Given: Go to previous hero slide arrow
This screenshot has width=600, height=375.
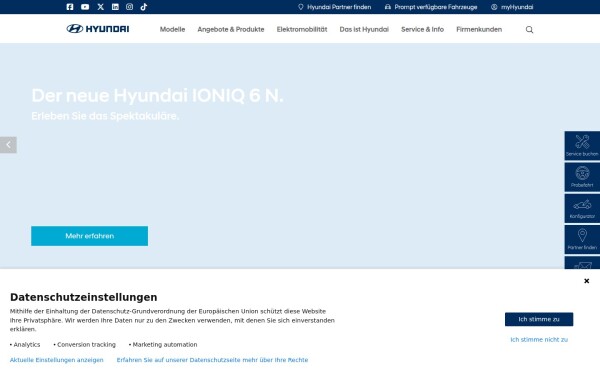Looking at the screenshot, I should (x=8, y=145).
